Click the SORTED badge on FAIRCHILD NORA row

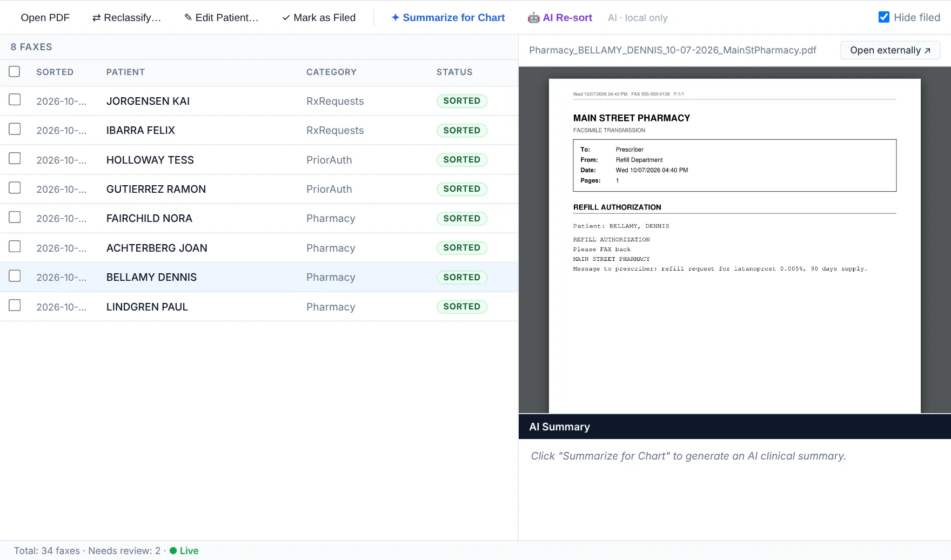point(462,218)
